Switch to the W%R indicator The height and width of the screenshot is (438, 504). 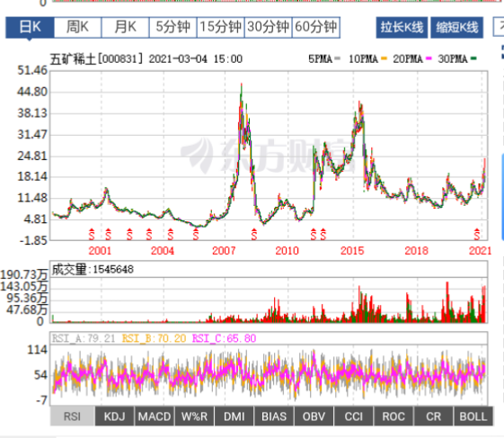(194, 416)
